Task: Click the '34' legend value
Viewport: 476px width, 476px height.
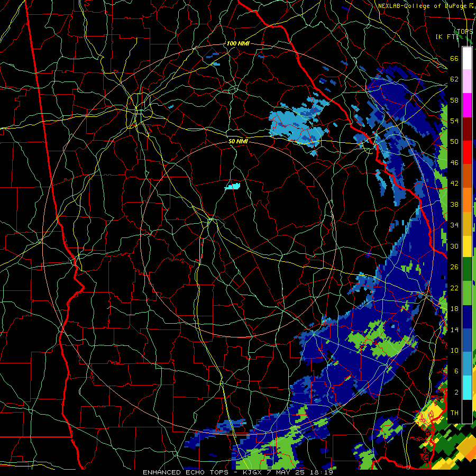Action: coord(454,225)
